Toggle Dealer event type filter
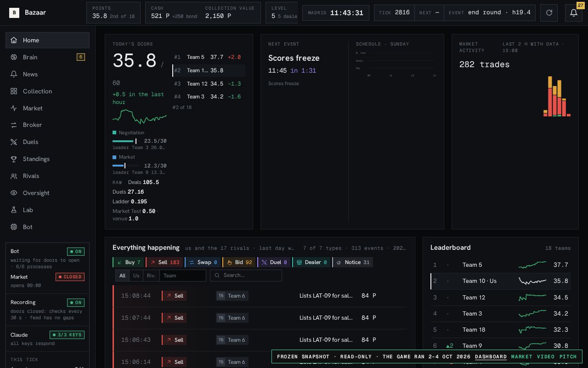The height and width of the screenshot is (368, 588). pyautogui.click(x=311, y=262)
